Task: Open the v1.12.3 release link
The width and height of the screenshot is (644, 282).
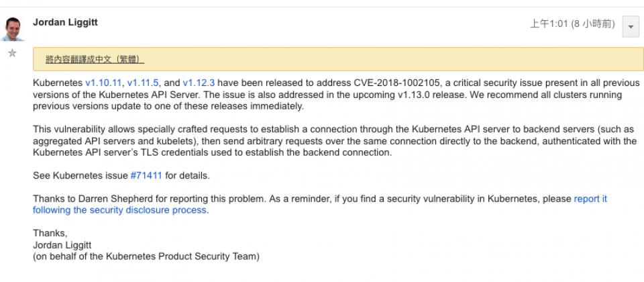Action: 199,83
